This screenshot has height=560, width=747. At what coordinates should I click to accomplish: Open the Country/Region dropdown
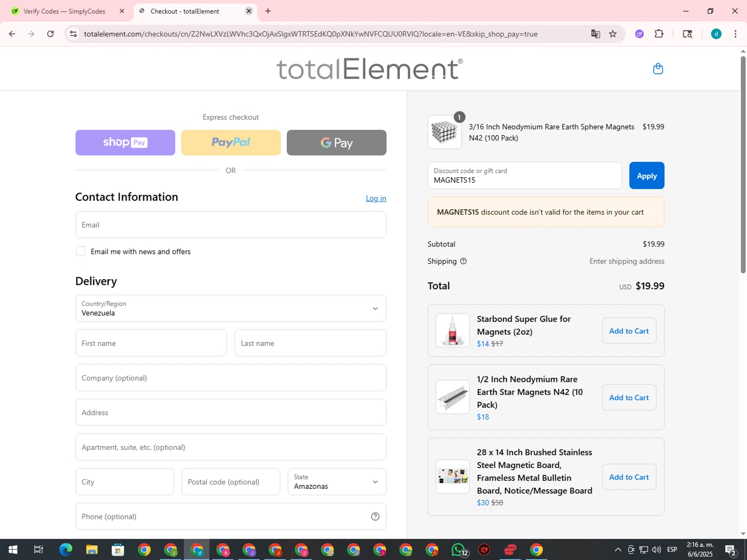pos(231,308)
